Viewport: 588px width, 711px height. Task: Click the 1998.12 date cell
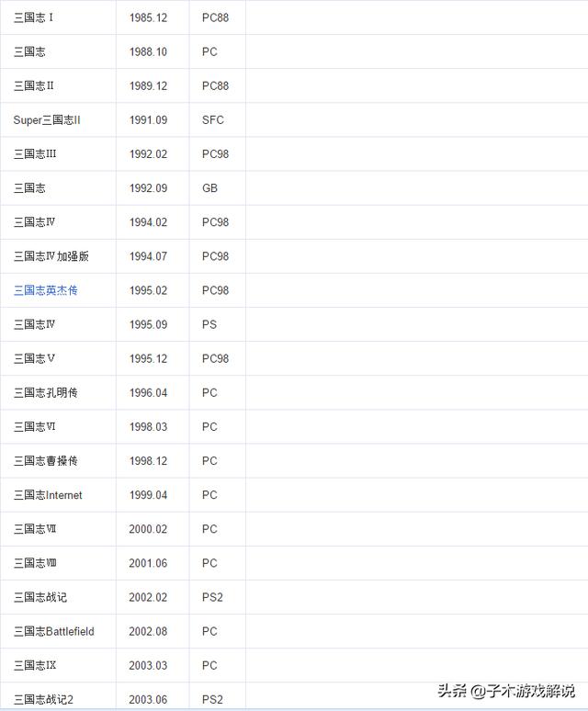coord(148,461)
